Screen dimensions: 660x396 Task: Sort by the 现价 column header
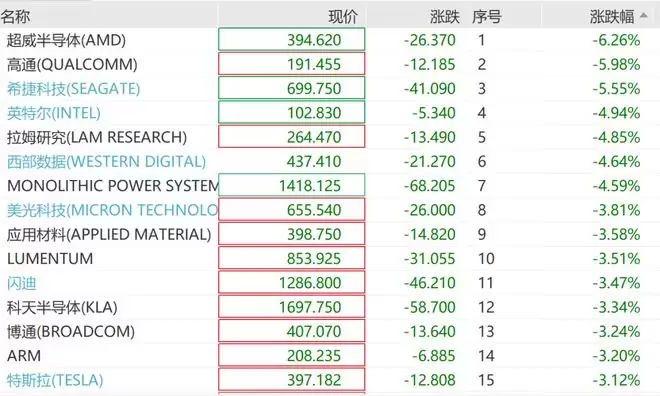[x=343, y=17]
